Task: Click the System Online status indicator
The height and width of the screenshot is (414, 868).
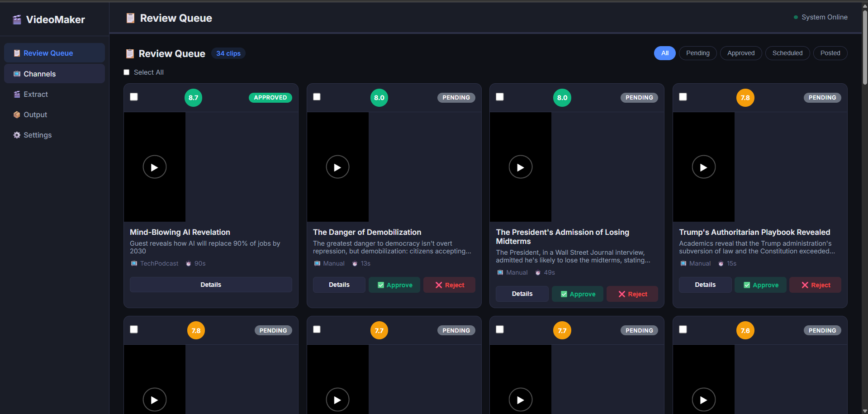Action: pos(820,17)
